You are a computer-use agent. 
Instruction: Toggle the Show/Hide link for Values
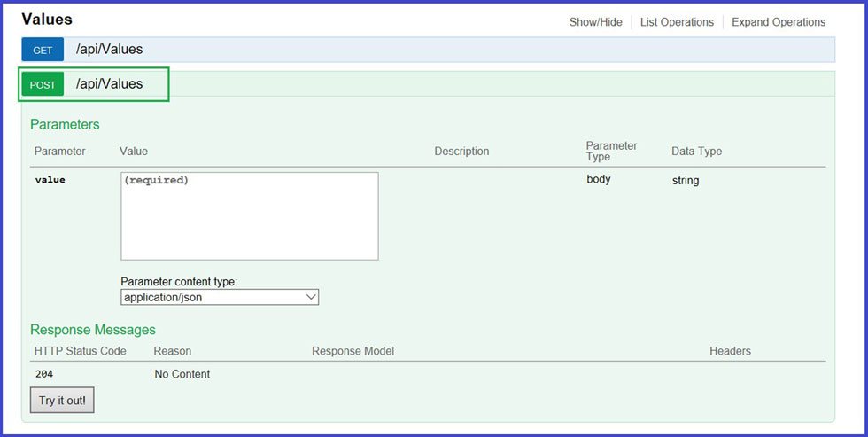pyautogui.click(x=595, y=22)
